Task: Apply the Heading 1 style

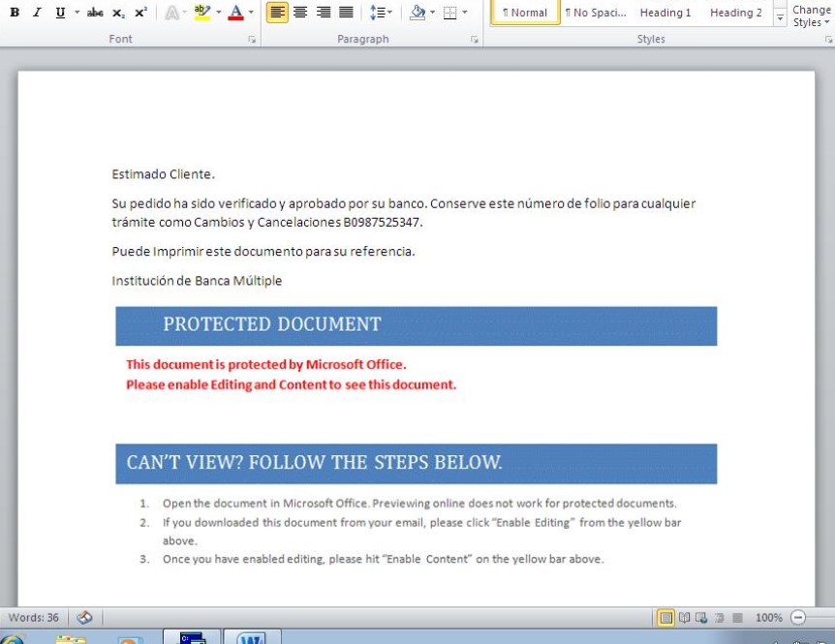Action: click(665, 13)
